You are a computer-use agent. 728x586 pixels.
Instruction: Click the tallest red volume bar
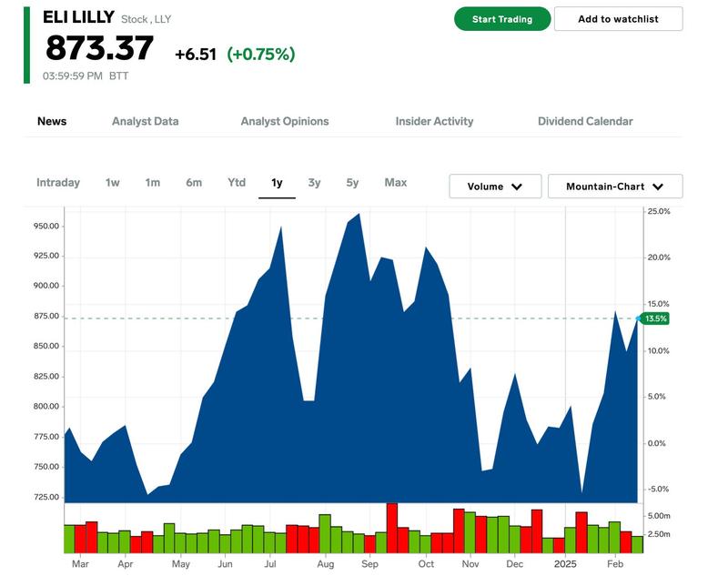[x=392, y=528]
